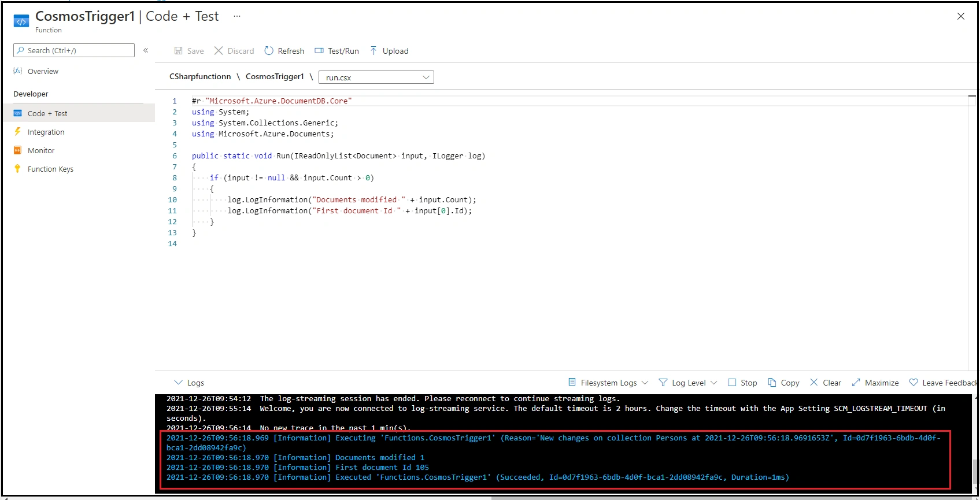
Task: Click the Overview function icon
Action: point(18,71)
